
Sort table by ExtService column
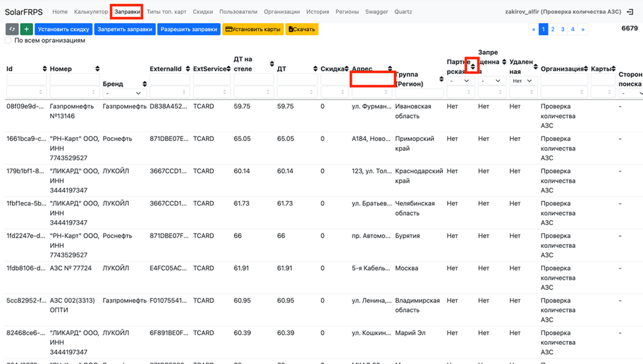228,69
